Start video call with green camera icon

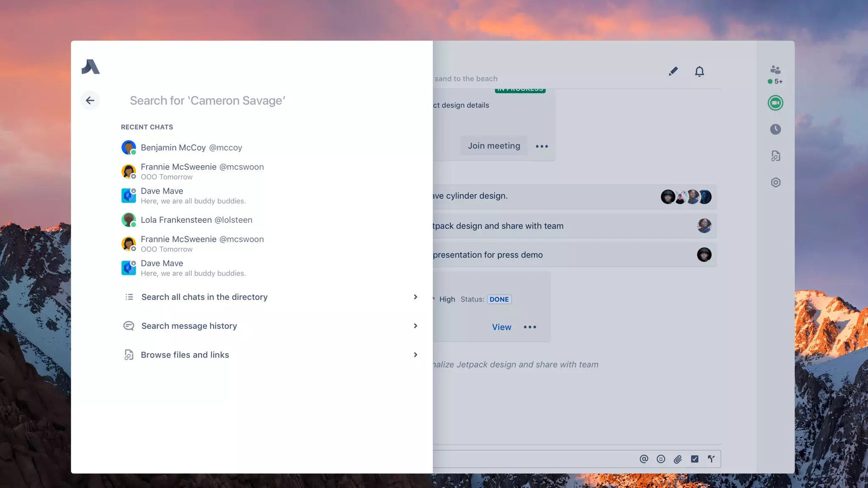(x=775, y=103)
